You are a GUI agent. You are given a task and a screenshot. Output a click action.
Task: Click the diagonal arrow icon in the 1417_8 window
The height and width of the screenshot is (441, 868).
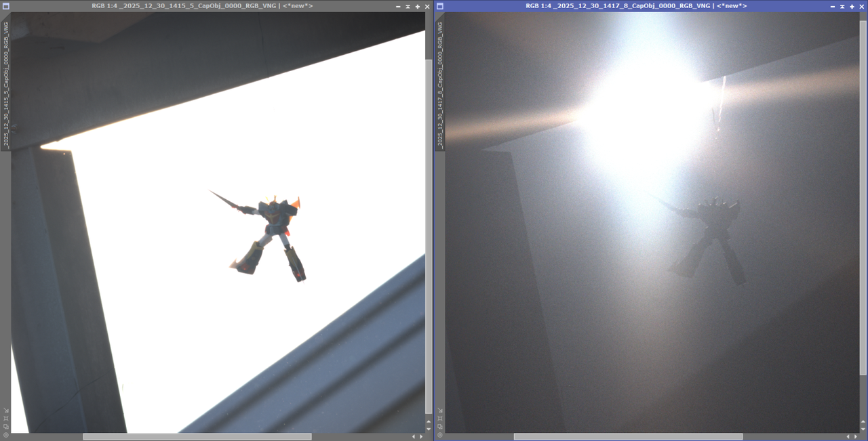click(439, 411)
